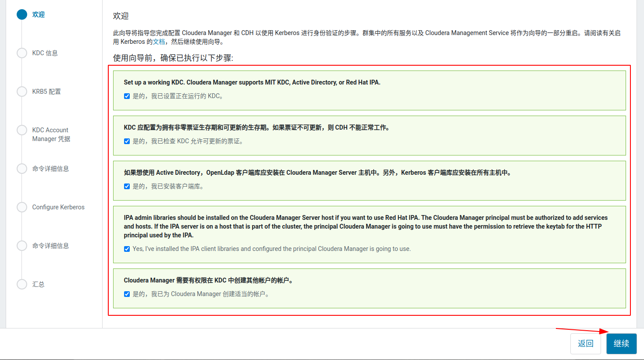
Task: Click the 欢迎 step circle indicator
Action: [22, 14]
